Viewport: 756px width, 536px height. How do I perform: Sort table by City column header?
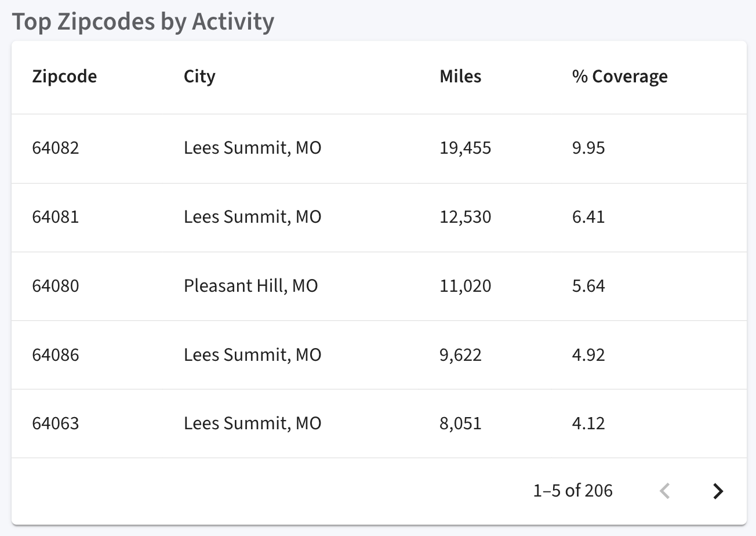pos(199,77)
